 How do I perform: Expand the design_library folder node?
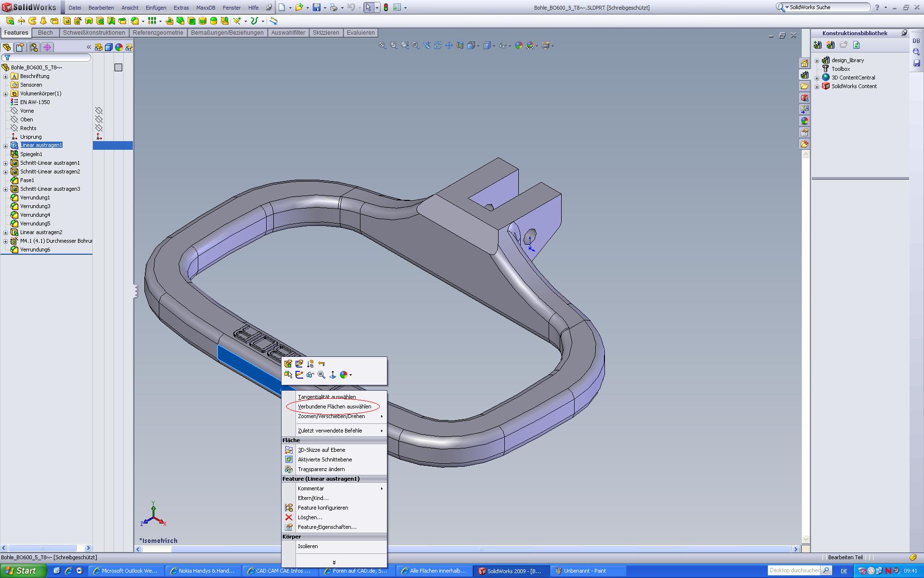pyautogui.click(x=817, y=61)
